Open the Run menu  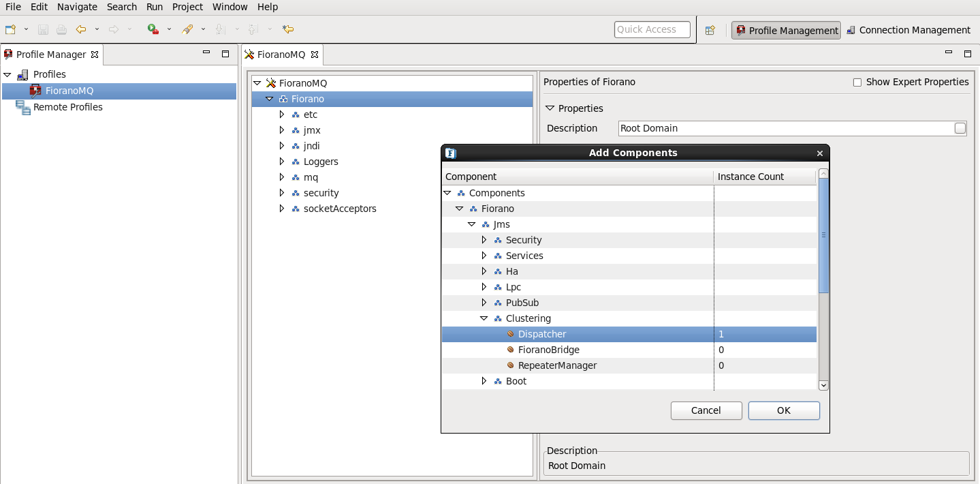pyautogui.click(x=155, y=7)
